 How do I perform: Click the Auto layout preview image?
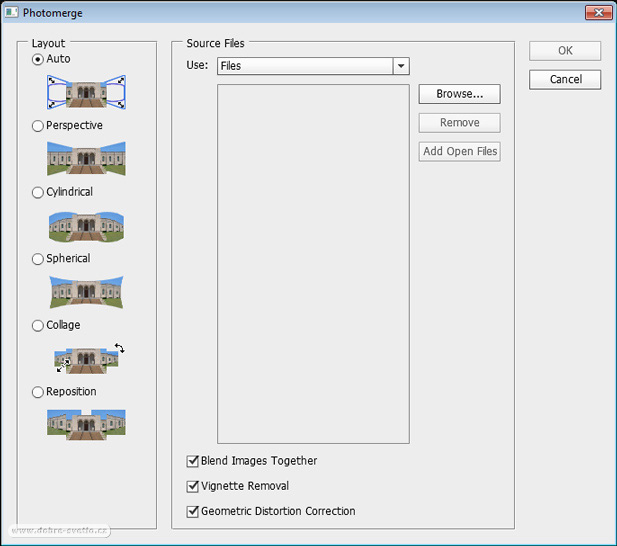pos(86,92)
